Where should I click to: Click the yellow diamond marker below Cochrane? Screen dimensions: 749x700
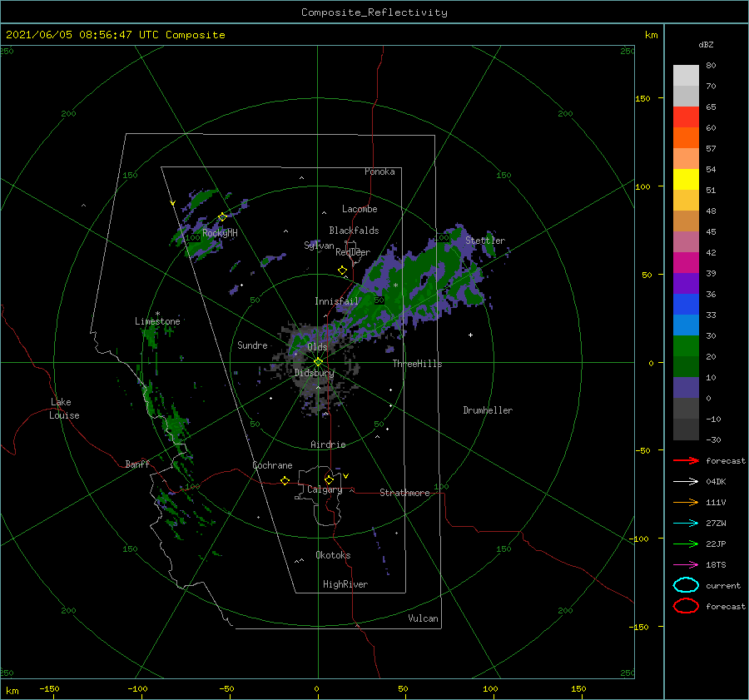coord(285,480)
